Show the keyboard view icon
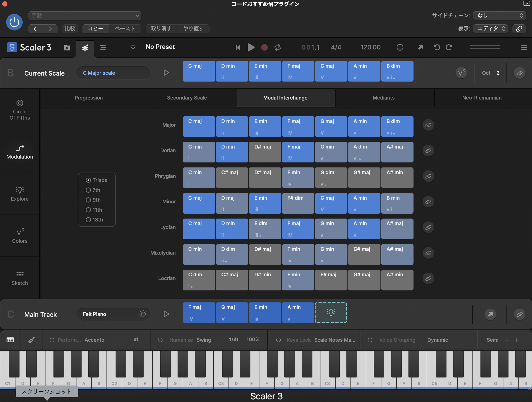The height and width of the screenshot is (402, 532). pos(10,340)
